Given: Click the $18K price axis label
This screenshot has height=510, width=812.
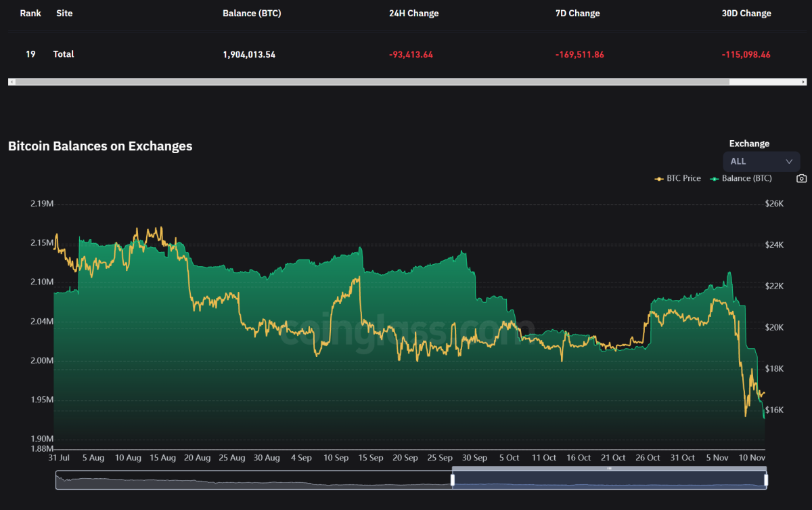Looking at the screenshot, I should tap(774, 369).
